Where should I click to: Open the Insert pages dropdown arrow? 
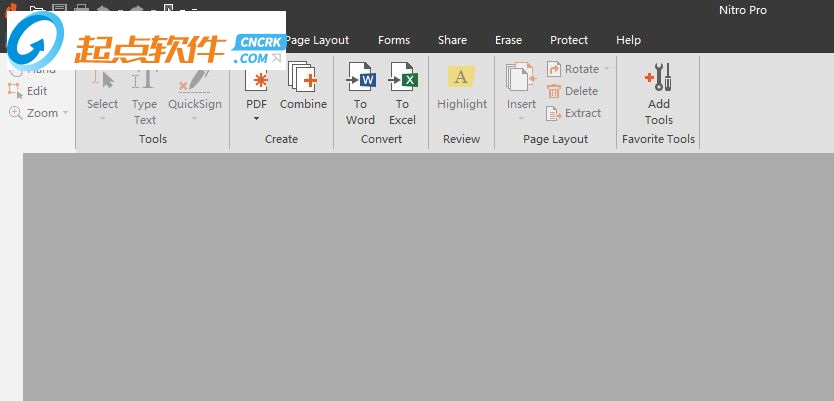[x=521, y=118]
